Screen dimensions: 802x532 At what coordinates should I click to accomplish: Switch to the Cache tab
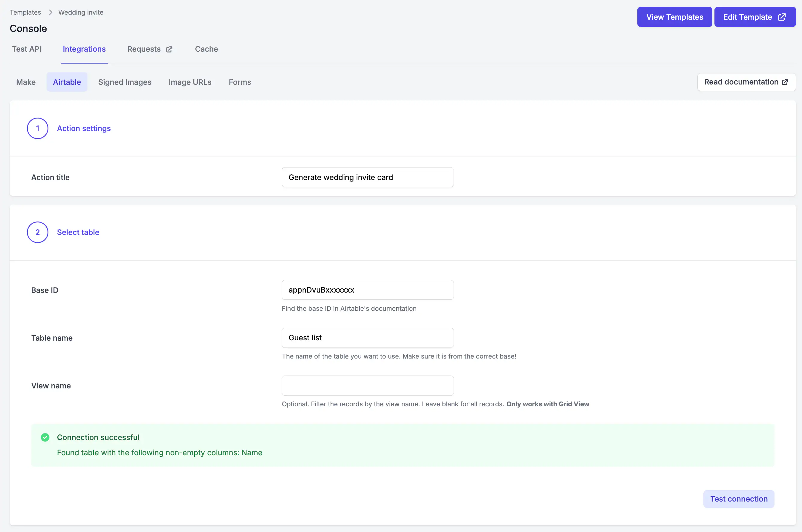pos(206,49)
